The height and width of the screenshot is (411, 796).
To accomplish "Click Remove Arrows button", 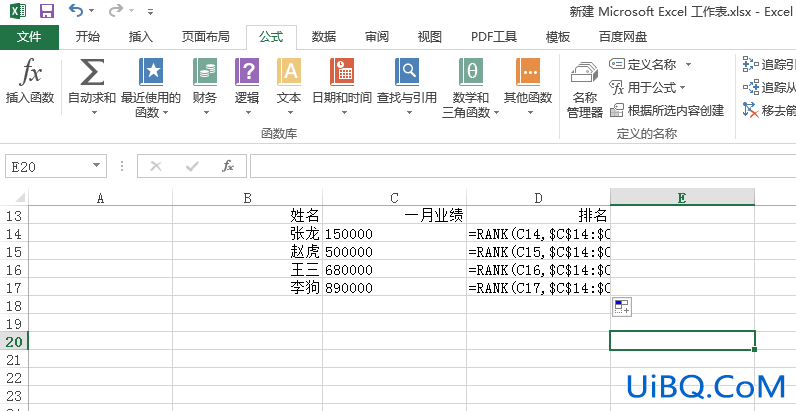I will [769, 111].
